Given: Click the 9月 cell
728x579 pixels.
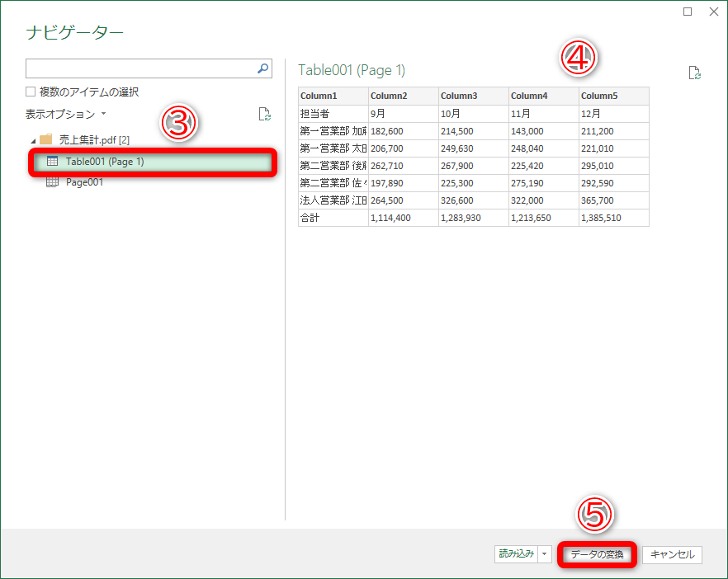Looking at the screenshot, I should coord(404,114).
